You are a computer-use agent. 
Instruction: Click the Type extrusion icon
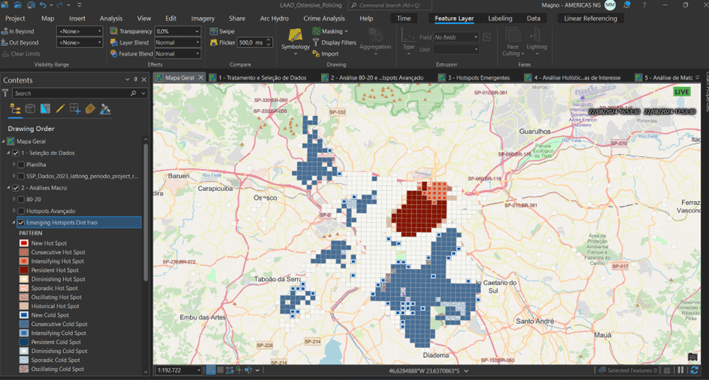(x=408, y=35)
